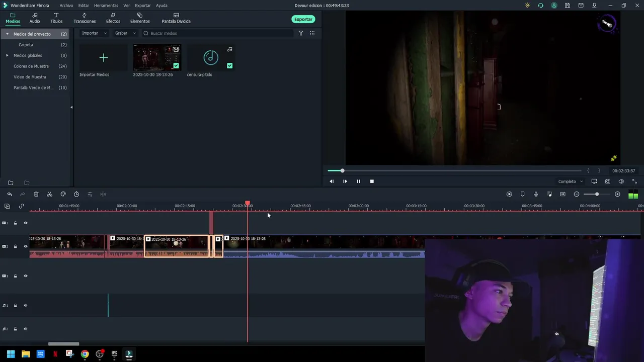Screen dimensions: 644x362
Task: Open the Editar menu
Action: click(84, 6)
